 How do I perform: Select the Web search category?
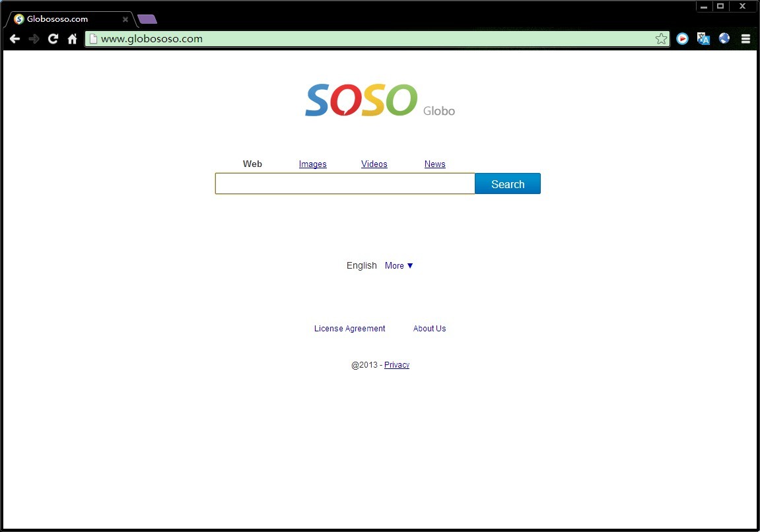click(x=252, y=164)
